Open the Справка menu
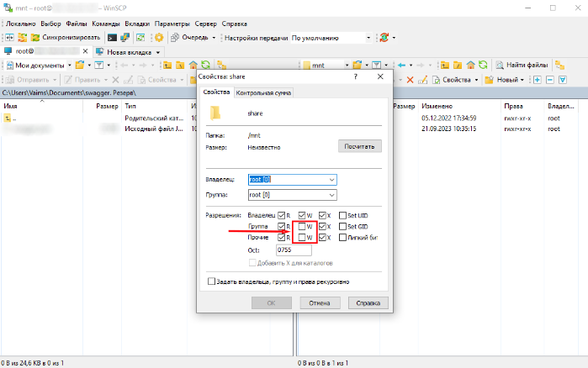Screen dimensions: 588x368 coord(235,24)
